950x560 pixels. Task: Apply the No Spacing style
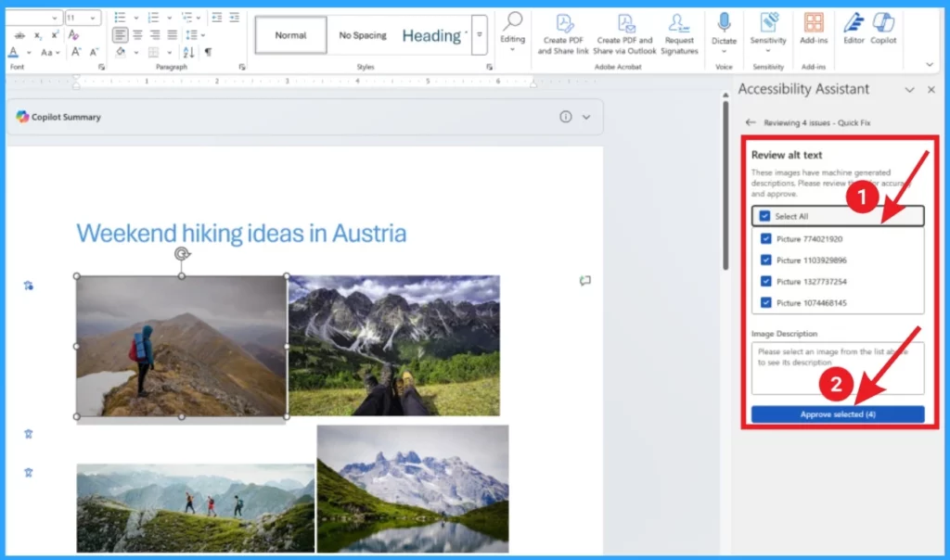pyautogui.click(x=363, y=35)
